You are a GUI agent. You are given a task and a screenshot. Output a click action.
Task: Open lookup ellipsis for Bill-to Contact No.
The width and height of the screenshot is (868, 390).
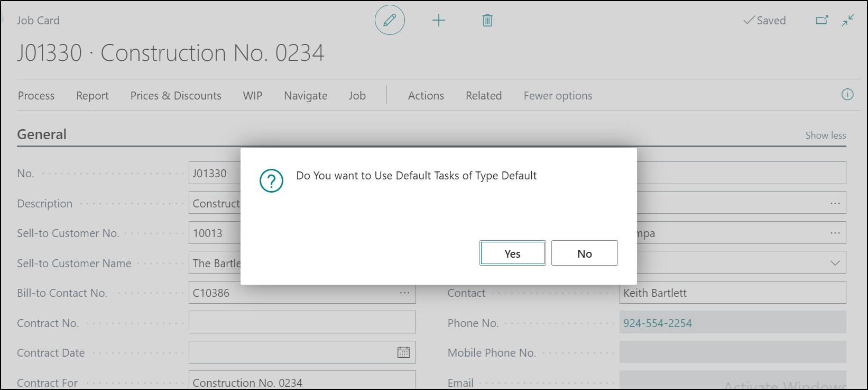[404, 293]
